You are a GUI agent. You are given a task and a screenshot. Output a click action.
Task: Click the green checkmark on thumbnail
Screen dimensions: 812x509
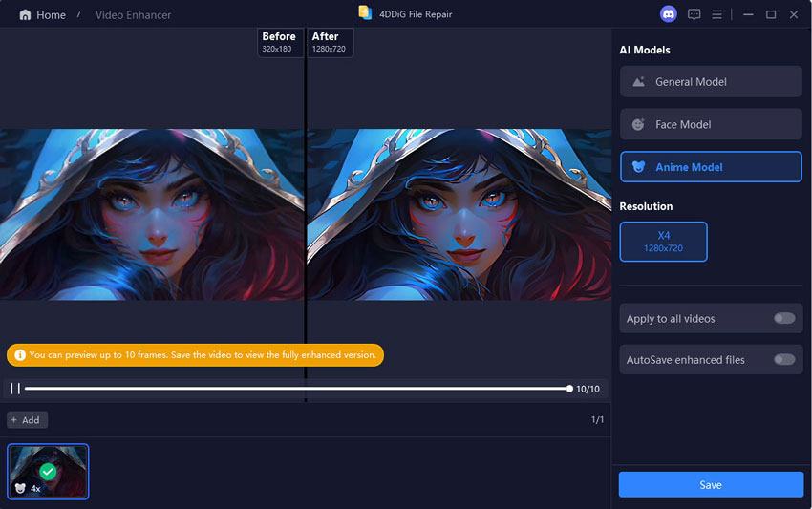click(x=48, y=472)
